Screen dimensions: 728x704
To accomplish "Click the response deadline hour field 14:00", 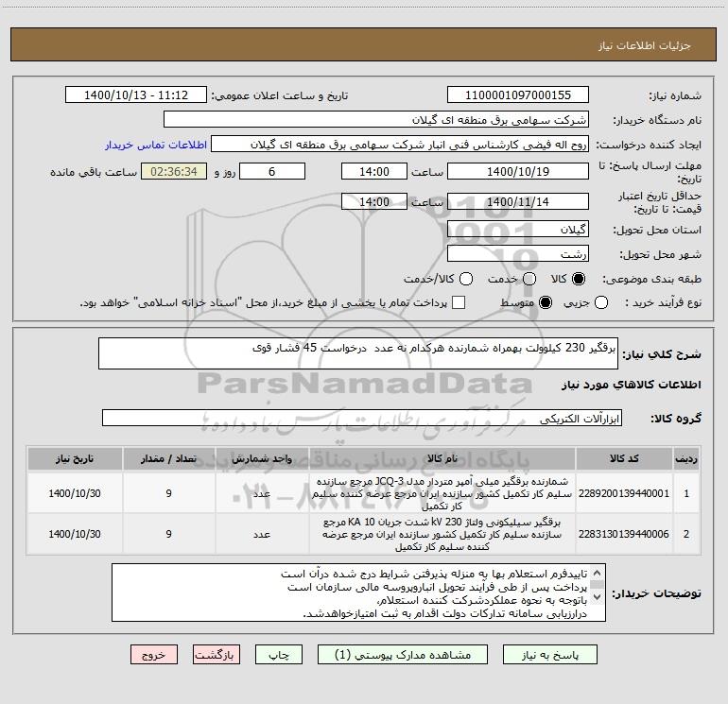I will tap(374, 171).
